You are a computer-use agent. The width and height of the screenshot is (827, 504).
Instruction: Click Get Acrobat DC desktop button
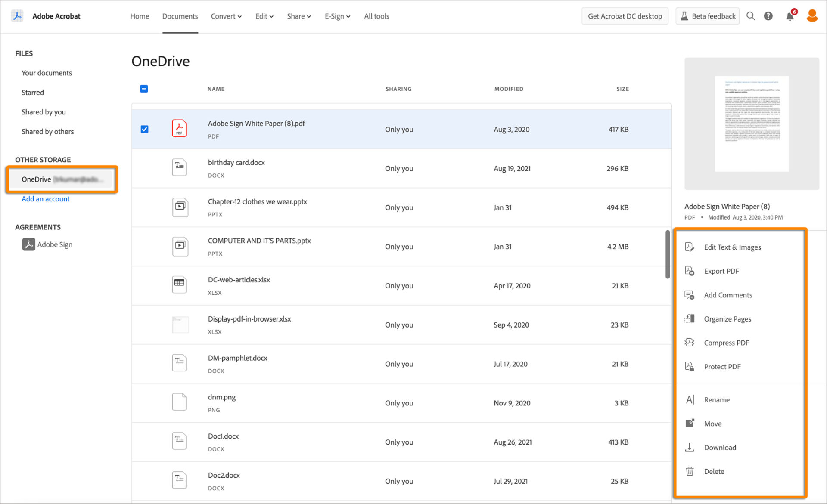[x=625, y=16]
